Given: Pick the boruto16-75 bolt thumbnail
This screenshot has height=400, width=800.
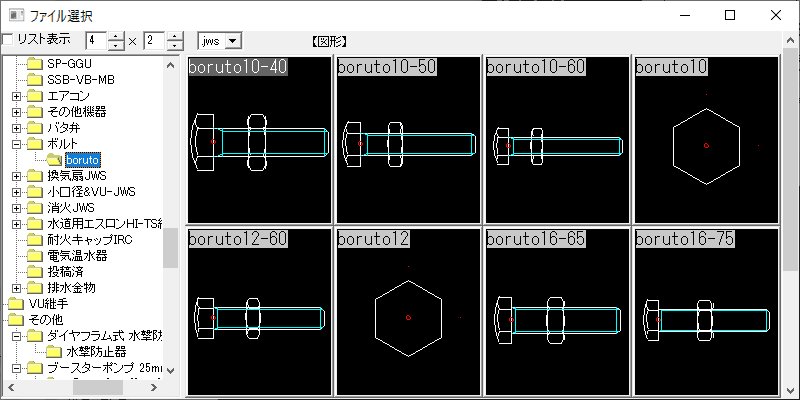Looking at the screenshot, I should (x=707, y=312).
